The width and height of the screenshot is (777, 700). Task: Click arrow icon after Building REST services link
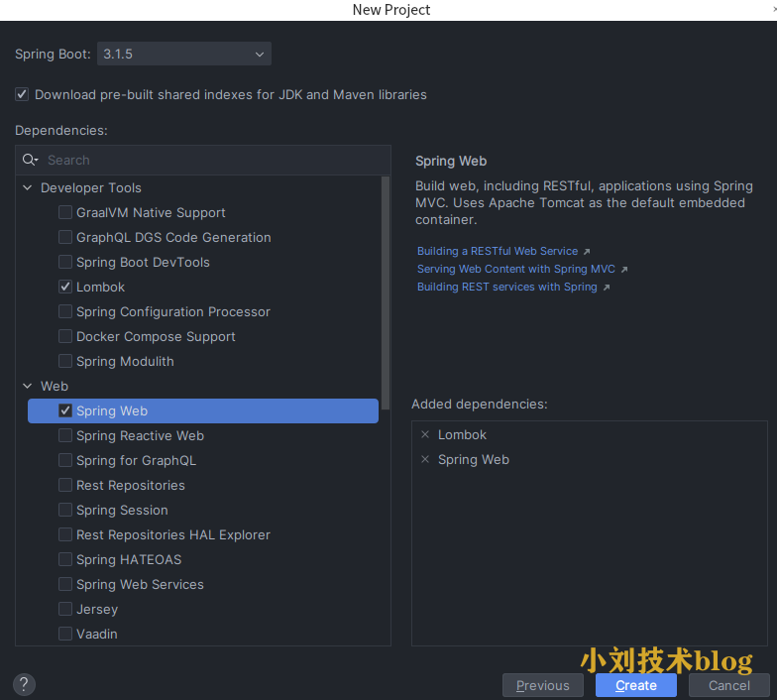tap(607, 288)
